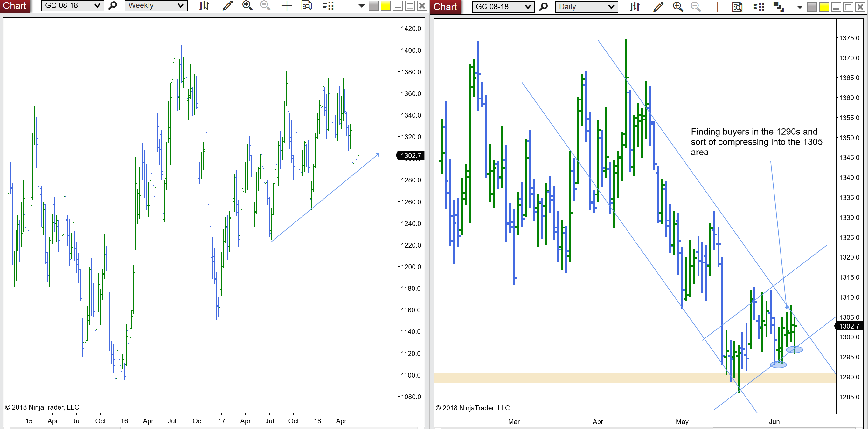Expand toolbar overflow arrow in Daily chart
The image size is (868, 429).
pos(800,7)
